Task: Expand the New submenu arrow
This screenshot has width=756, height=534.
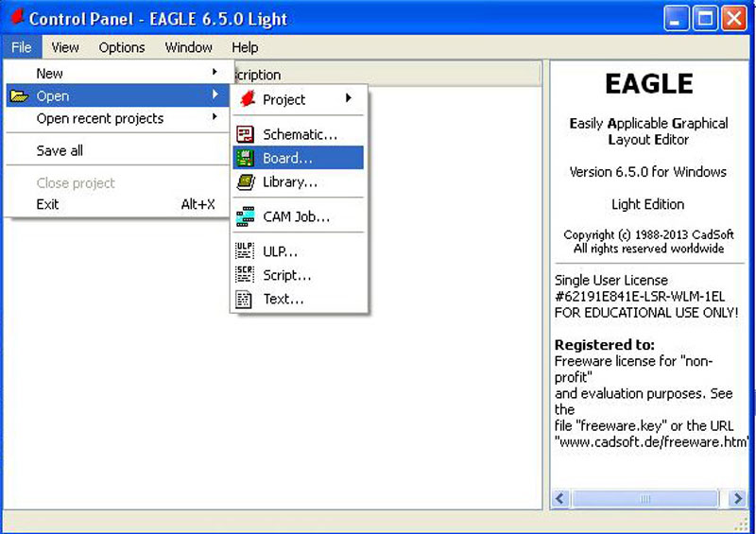Action: pyautogui.click(x=215, y=72)
